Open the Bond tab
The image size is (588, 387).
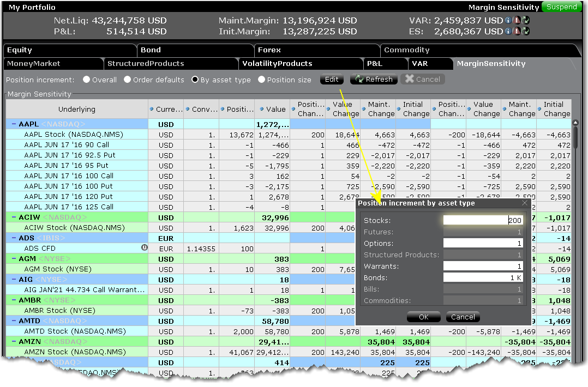195,50
